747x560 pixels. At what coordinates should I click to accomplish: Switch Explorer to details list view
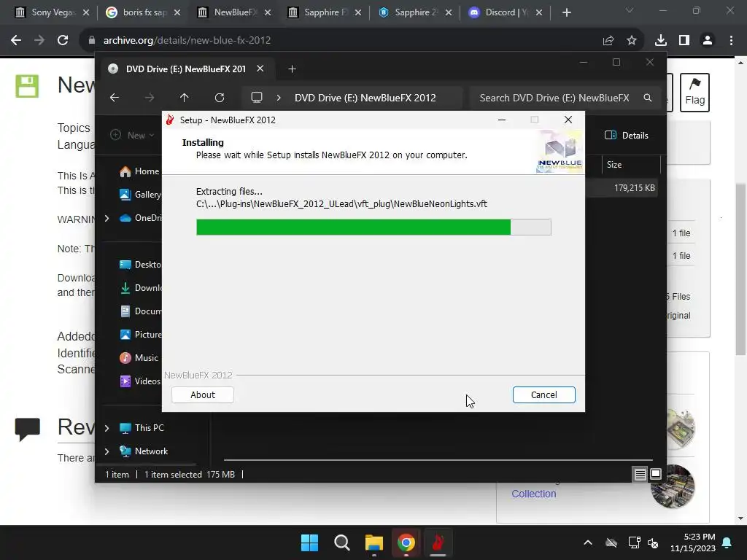pyautogui.click(x=640, y=474)
